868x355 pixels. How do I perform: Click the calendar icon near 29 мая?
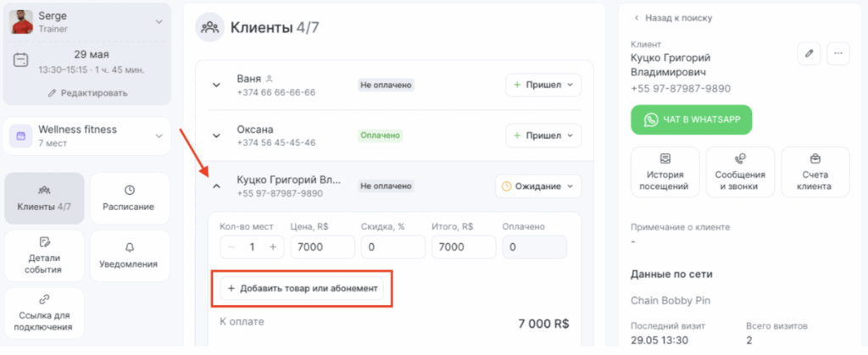tap(20, 59)
